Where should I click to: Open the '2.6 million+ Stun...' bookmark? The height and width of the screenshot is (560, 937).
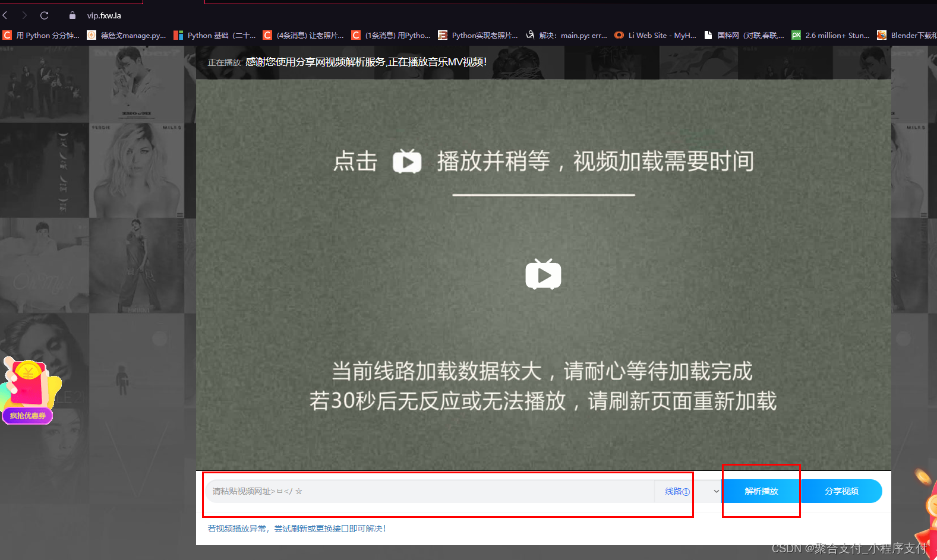[x=831, y=35]
